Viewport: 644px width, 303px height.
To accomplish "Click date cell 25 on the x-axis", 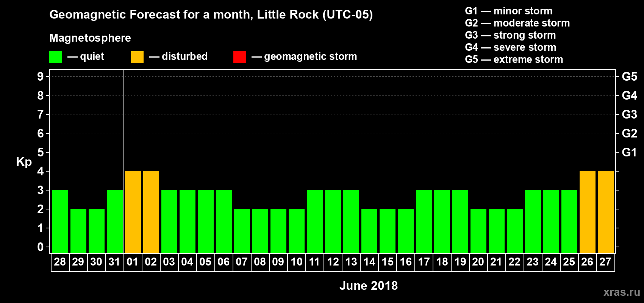I will coord(569,262).
